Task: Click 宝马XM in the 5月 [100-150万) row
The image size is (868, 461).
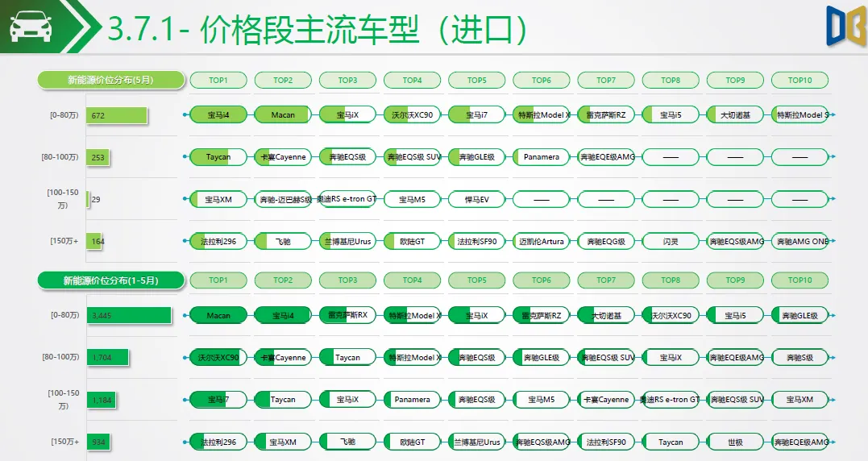Action: click(218, 199)
